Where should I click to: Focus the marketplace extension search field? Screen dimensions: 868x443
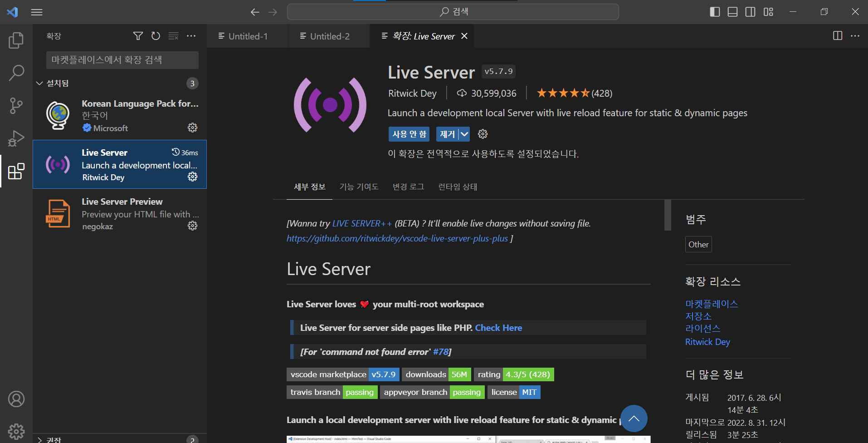[x=122, y=60]
